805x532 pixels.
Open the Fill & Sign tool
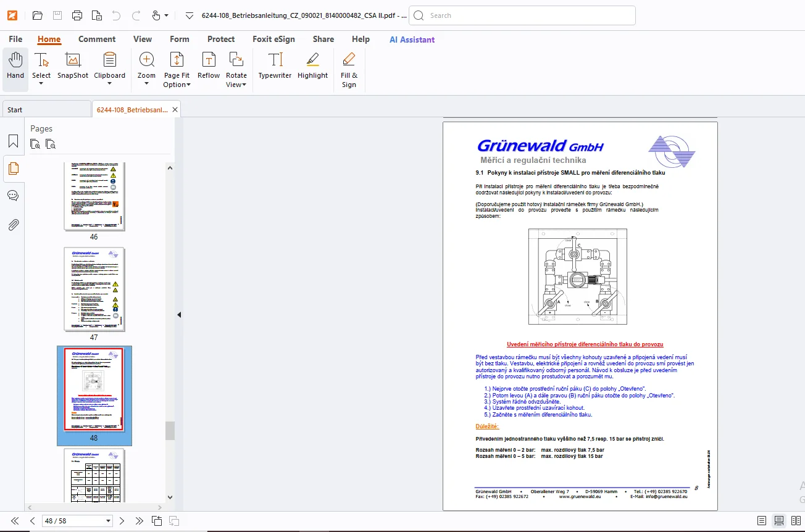pos(349,69)
